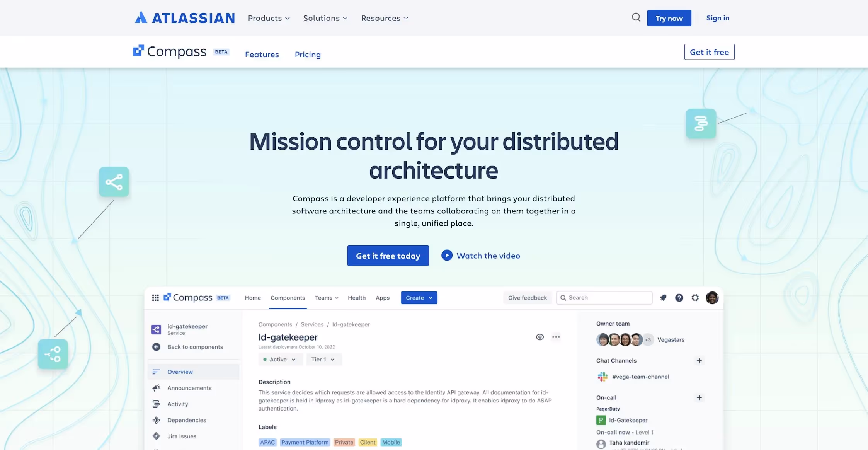Click the #vega-team-channel text

[640, 377]
